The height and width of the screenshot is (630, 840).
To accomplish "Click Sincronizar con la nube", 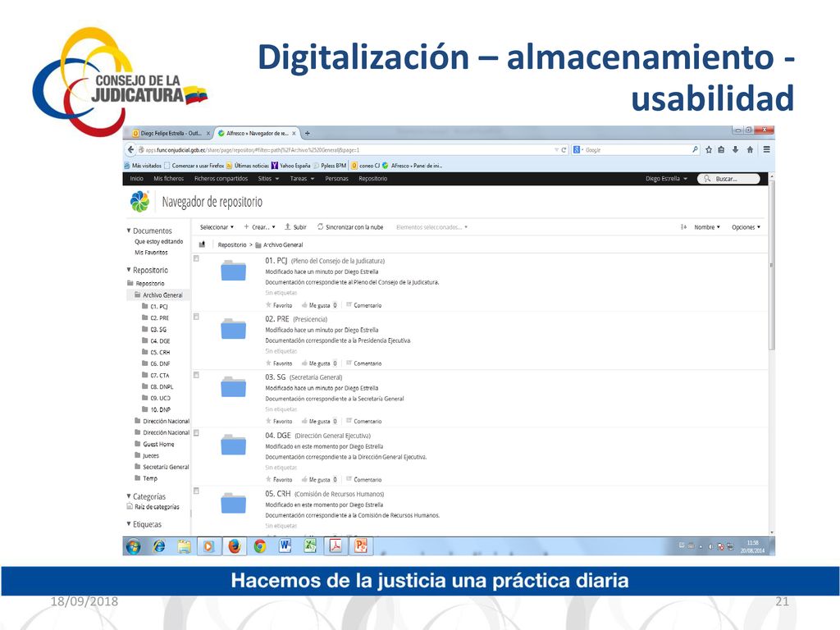I will pos(349,227).
